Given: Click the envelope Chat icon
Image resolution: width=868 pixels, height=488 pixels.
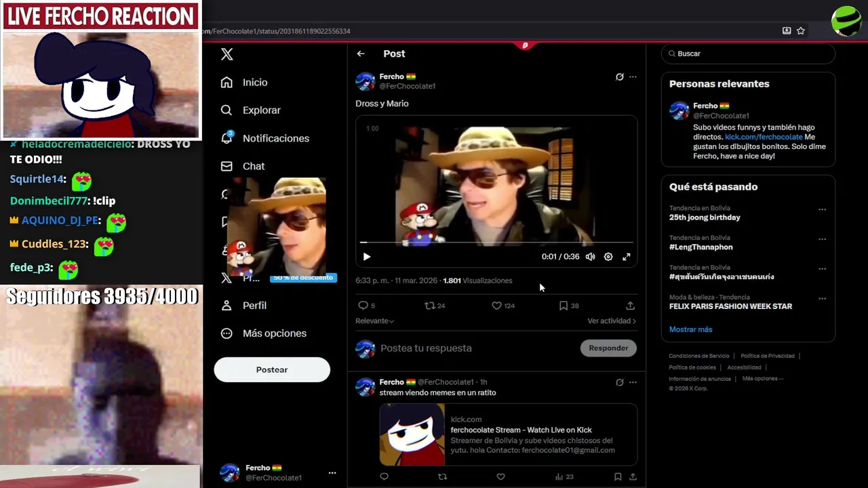Looking at the screenshot, I should point(227,166).
